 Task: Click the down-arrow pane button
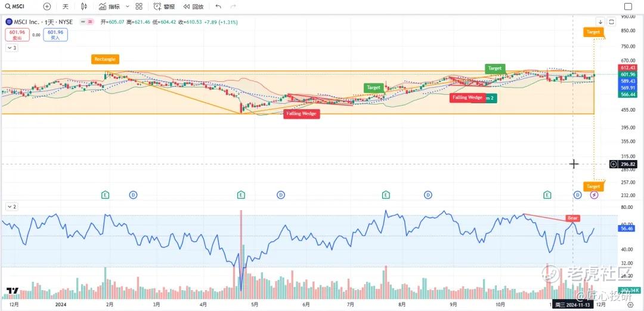click(x=600, y=22)
